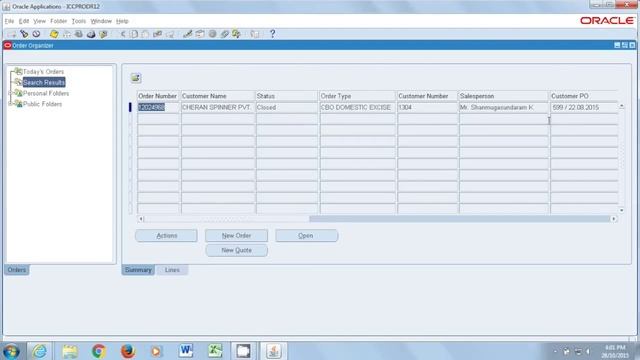The image size is (640, 360).
Task: Click the Copy toolbar icon
Action: [133, 34]
